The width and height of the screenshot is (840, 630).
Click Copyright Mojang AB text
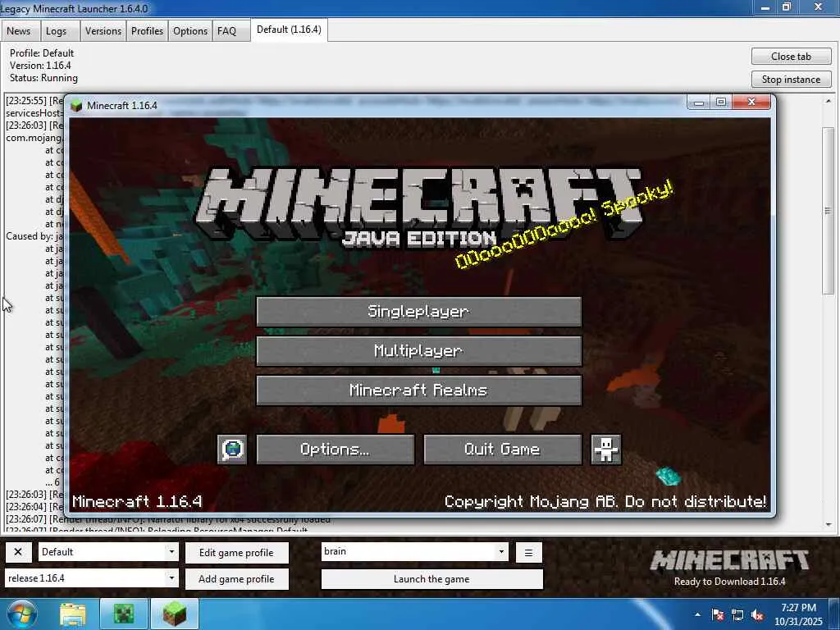click(605, 501)
